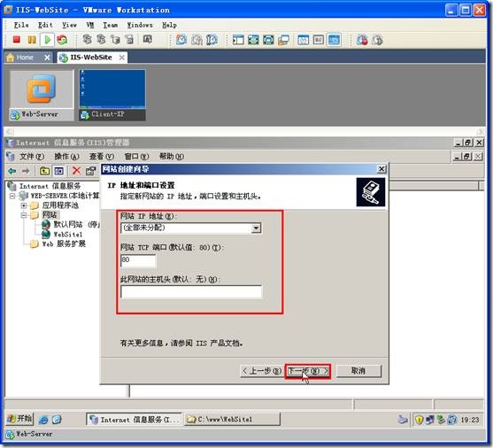Open the IIS 帮助(H) menu
Viewport: 493px width, 448px height.
[172, 157]
